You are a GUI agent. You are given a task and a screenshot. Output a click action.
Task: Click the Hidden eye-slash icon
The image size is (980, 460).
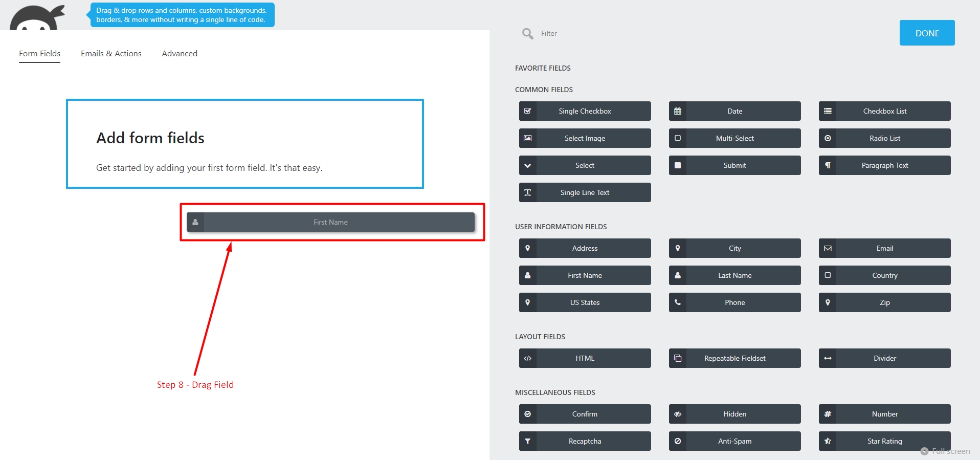(677, 414)
